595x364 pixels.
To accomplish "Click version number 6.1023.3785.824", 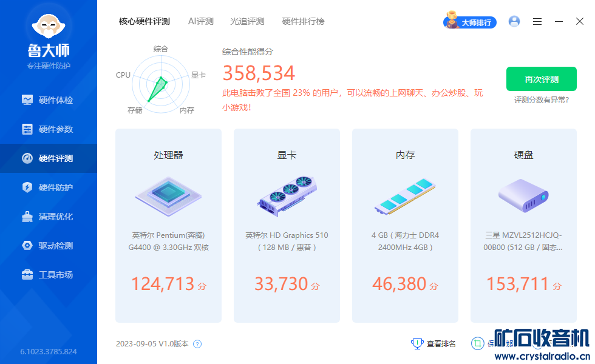I will (49, 352).
